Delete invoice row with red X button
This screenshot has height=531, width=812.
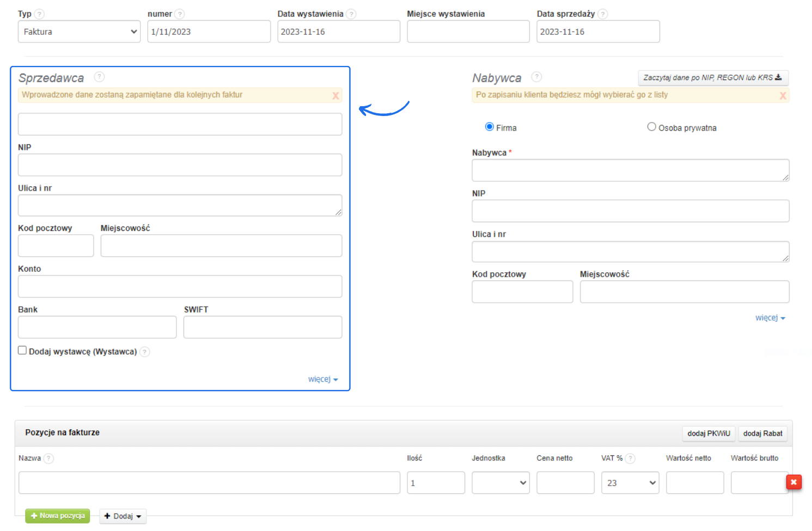[x=793, y=482]
